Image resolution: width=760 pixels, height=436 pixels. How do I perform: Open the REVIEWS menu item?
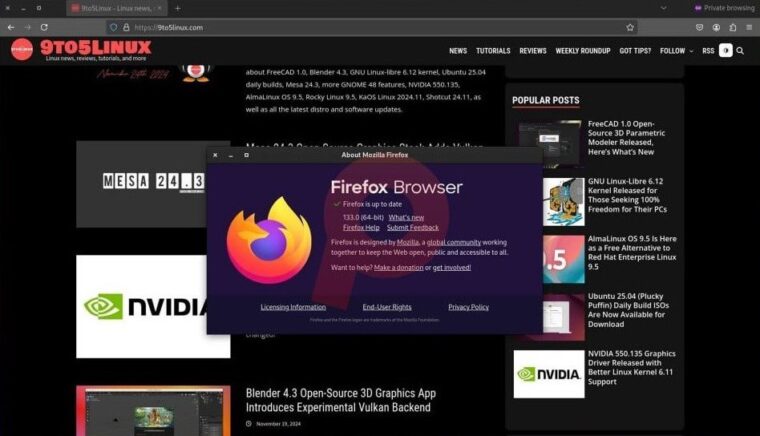point(533,50)
